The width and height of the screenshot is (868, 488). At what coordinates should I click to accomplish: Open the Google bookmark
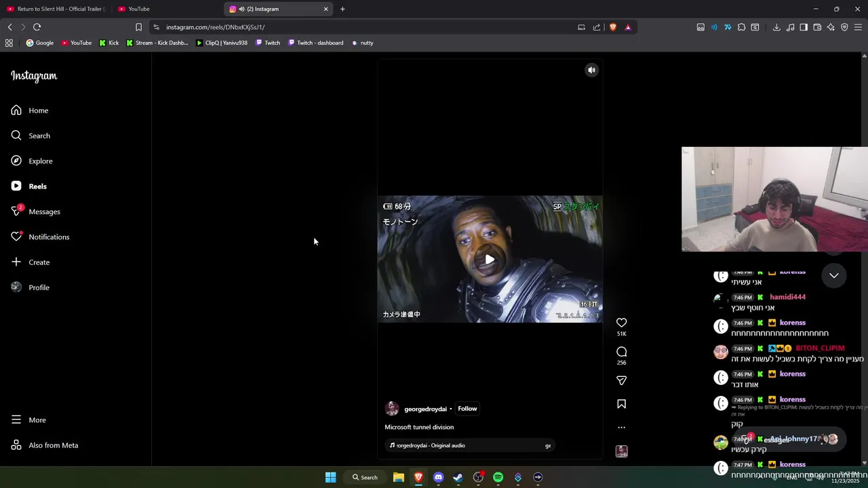coord(40,43)
